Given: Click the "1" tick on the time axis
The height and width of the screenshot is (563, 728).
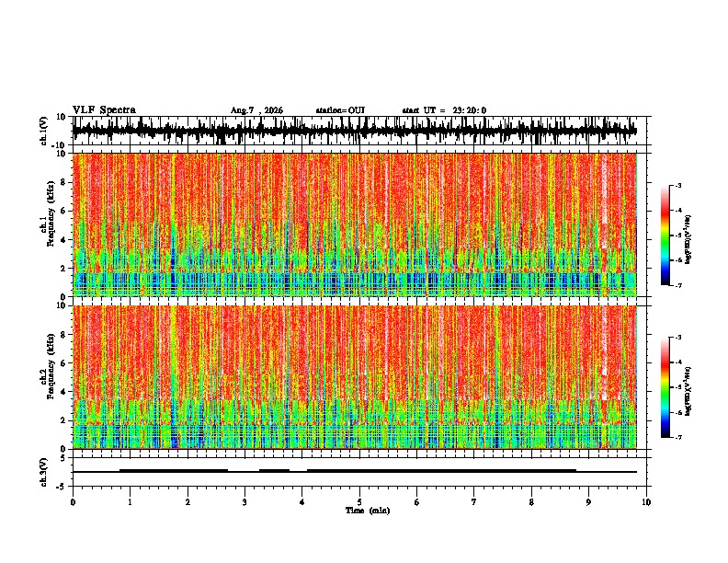Looking at the screenshot, I should (130, 502).
